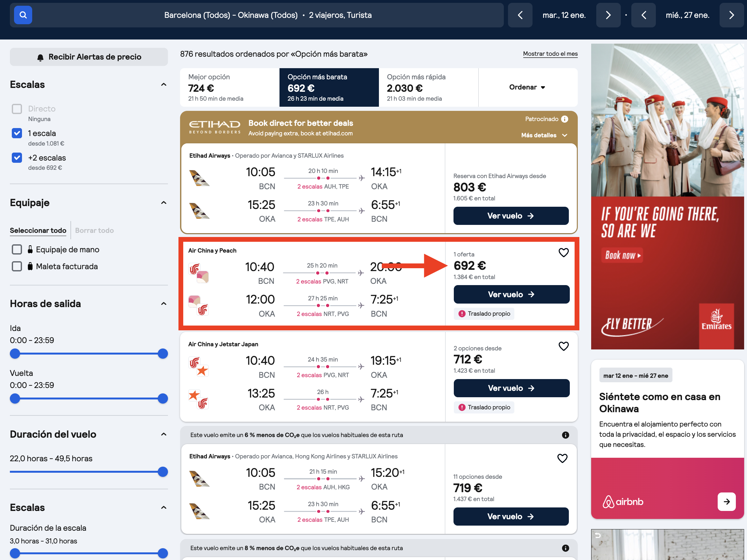Click the Traslado propio badge under 692 €
747x560 pixels.
click(484, 313)
